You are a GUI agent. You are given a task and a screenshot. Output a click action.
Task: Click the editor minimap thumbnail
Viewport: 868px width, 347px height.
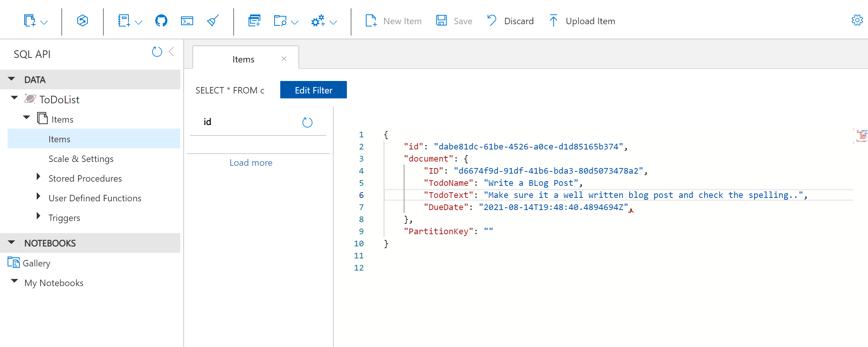point(860,136)
